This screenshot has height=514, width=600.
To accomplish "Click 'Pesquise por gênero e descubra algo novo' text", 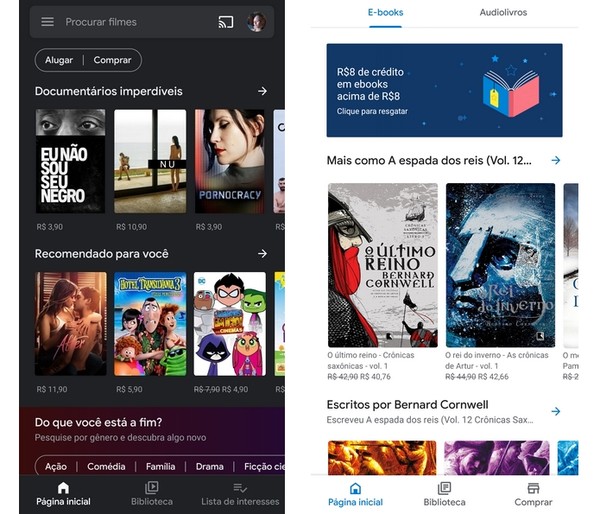I will 121,437.
